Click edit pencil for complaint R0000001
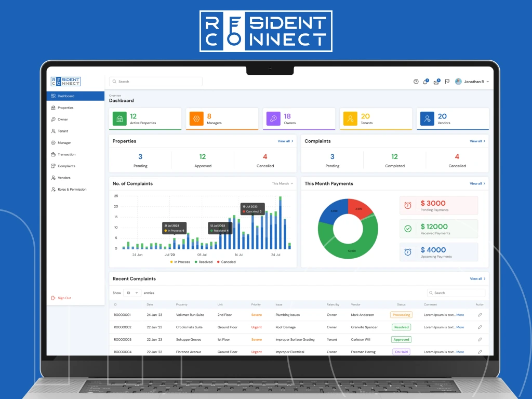 [x=480, y=315]
